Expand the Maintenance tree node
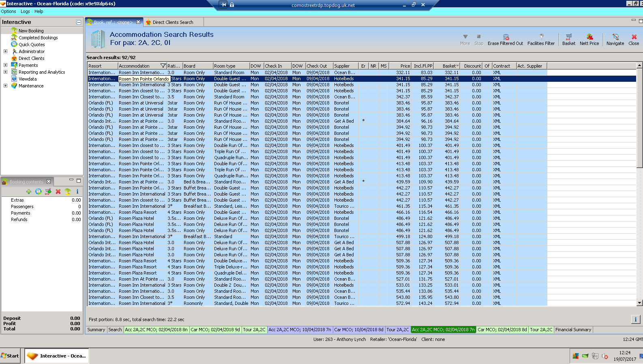The height and width of the screenshot is (364, 643). 5,86
